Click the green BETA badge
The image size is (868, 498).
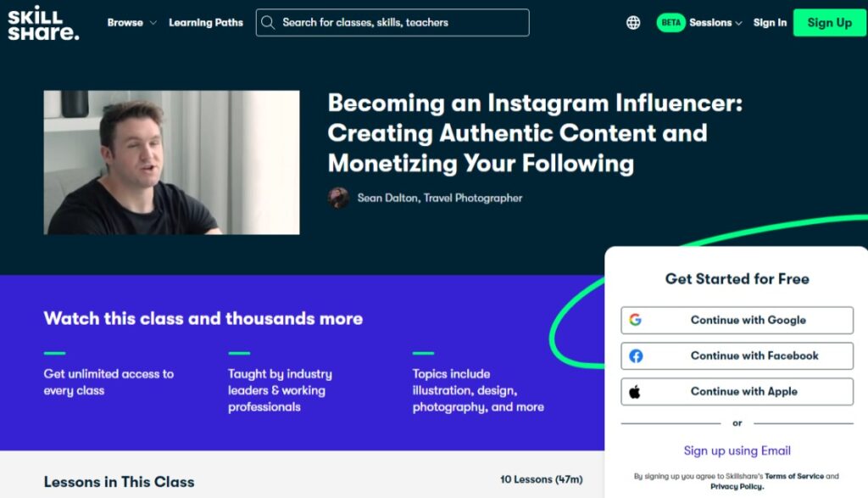click(x=671, y=23)
